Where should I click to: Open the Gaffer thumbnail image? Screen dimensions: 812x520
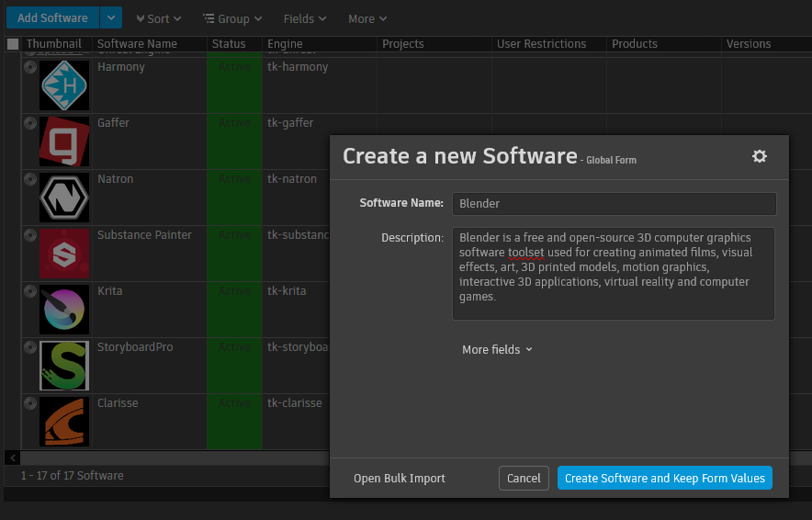pyautogui.click(x=64, y=141)
